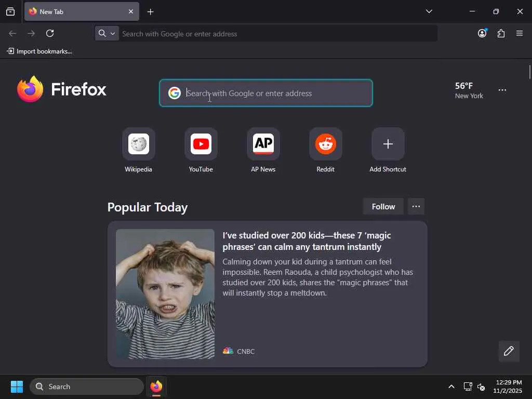The height and width of the screenshot is (399, 532).
Task: Click Firefox icon in the taskbar
Action: [156, 387]
